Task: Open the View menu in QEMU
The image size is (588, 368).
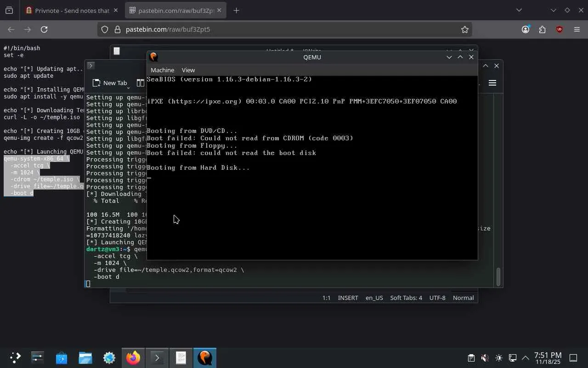Action: pyautogui.click(x=188, y=70)
